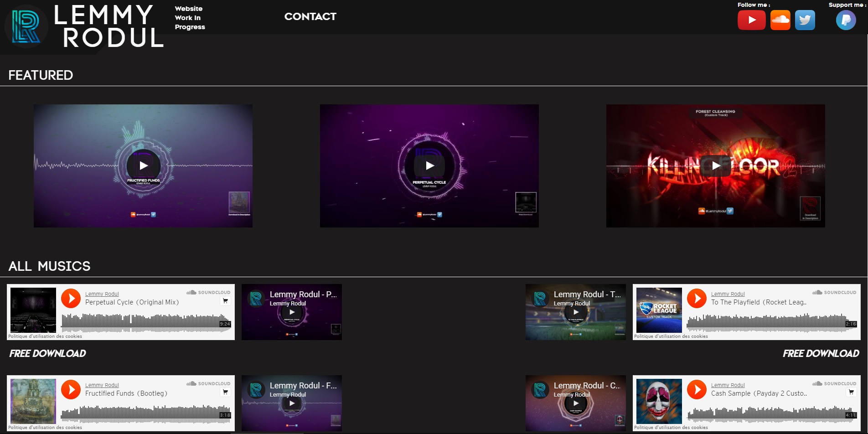Click the Lemmy Rodul LR logo
Image resolution: width=868 pixels, height=434 pixels.
26,27
